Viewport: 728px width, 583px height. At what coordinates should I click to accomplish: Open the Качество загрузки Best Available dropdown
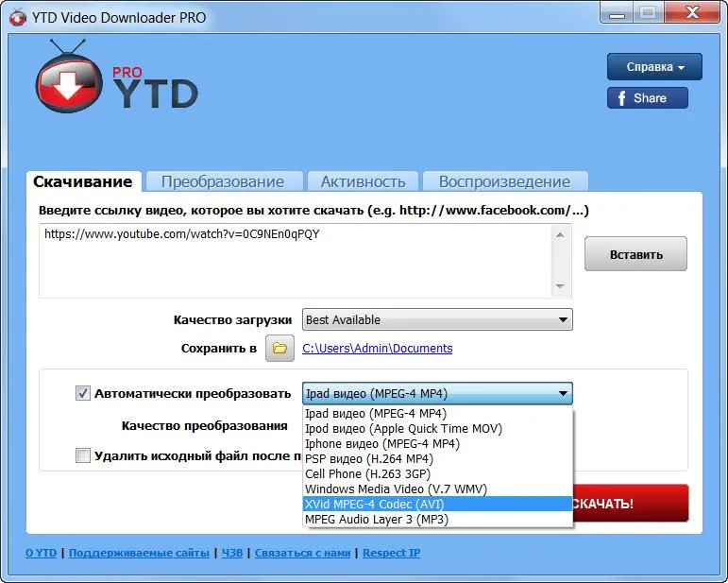pyautogui.click(x=437, y=319)
